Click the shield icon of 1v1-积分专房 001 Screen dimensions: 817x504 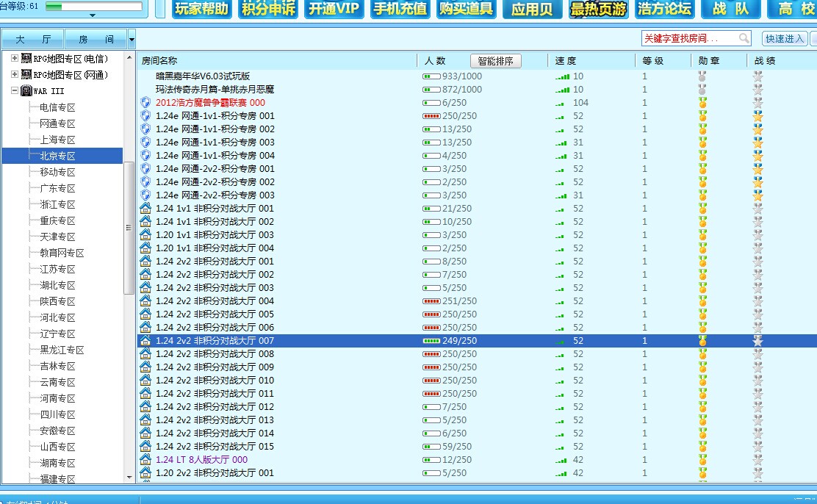click(x=146, y=115)
